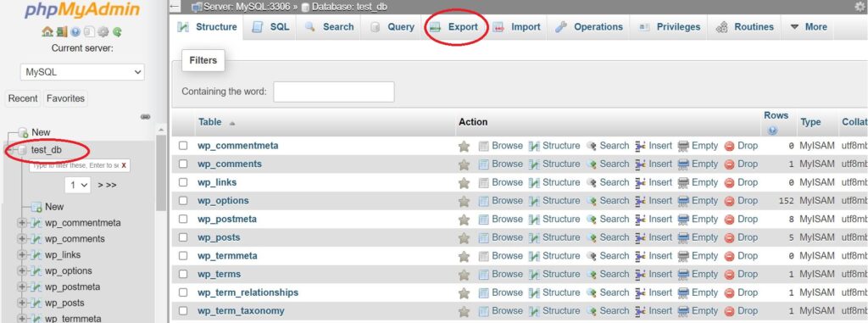Open page settings gear at top right
This screenshot has width=868, height=323.
click(x=860, y=7)
